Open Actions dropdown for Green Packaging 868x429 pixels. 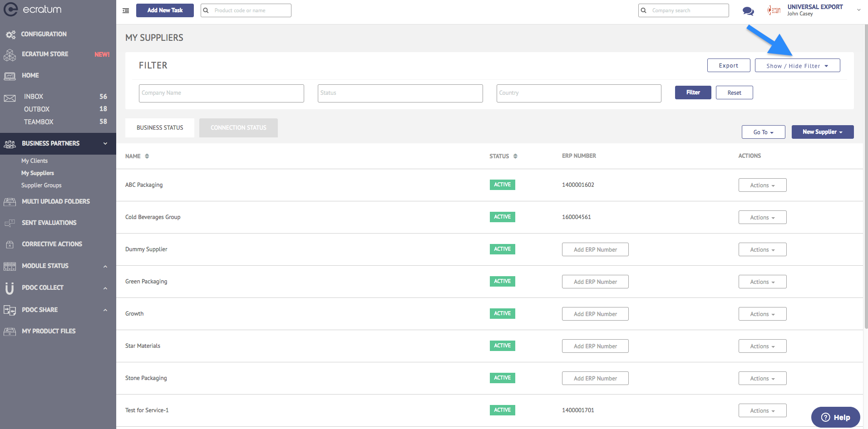[762, 282]
